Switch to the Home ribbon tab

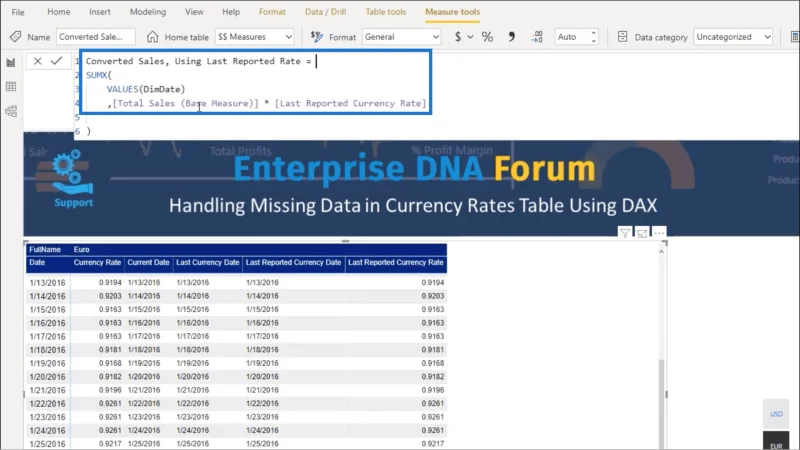coord(59,12)
